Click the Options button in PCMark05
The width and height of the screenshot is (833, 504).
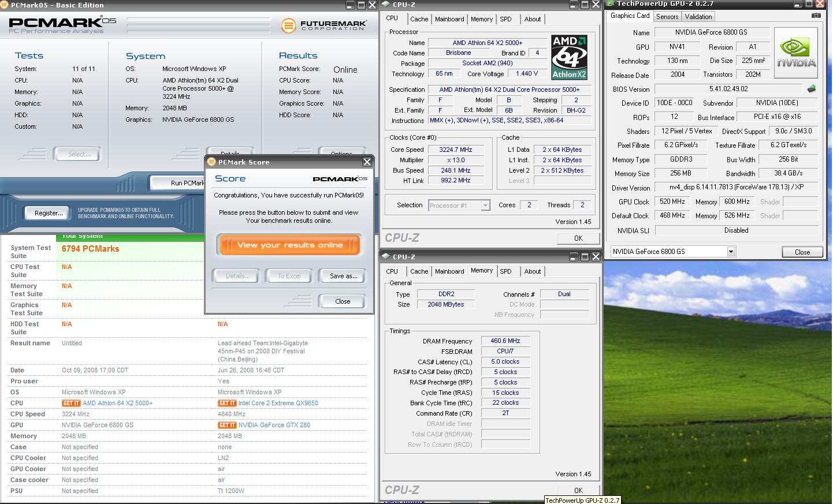(x=341, y=153)
